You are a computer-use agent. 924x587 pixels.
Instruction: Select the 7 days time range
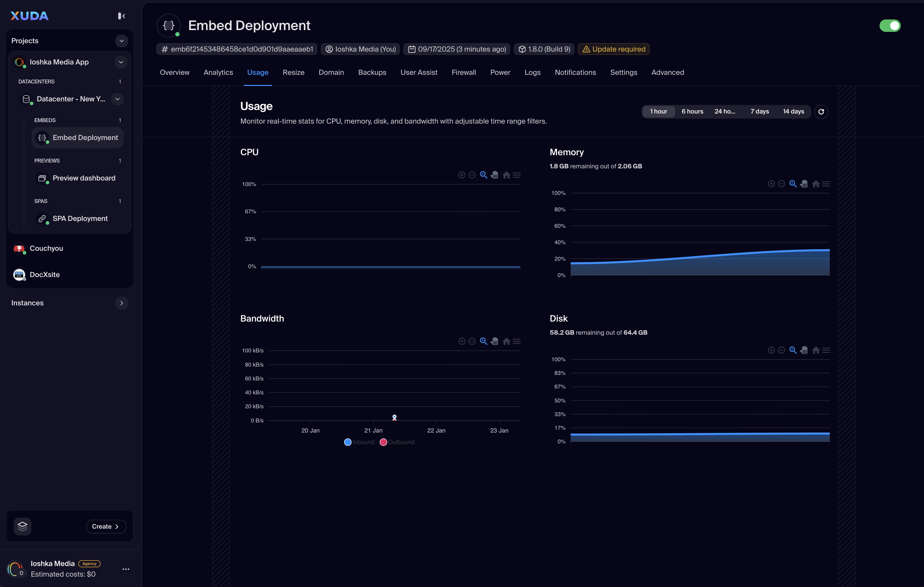[760, 112]
